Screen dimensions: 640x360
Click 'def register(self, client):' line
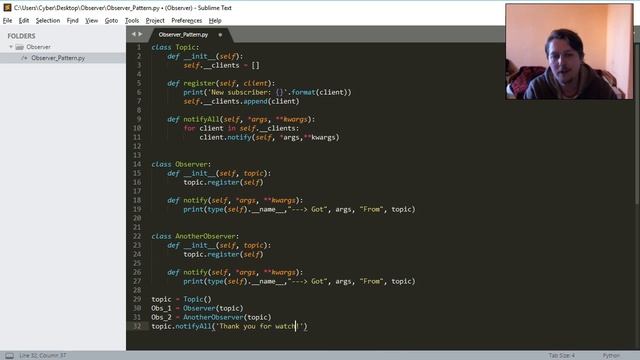(221, 83)
